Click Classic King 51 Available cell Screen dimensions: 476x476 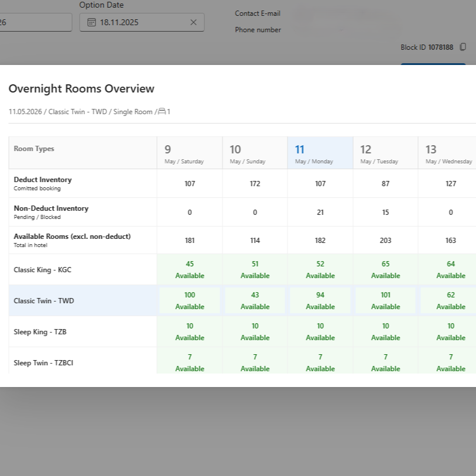pos(255,269)
